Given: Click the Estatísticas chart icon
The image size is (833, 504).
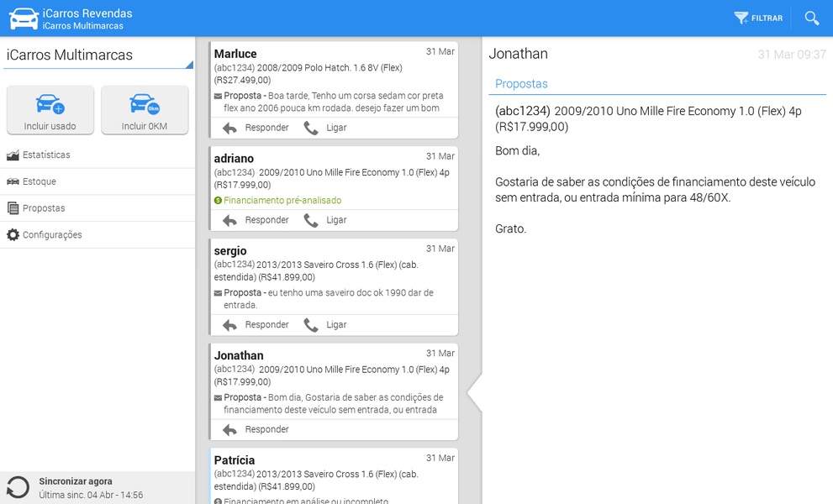Looking at the screenshot, I should pyautogui.click(x=13, y=155).
